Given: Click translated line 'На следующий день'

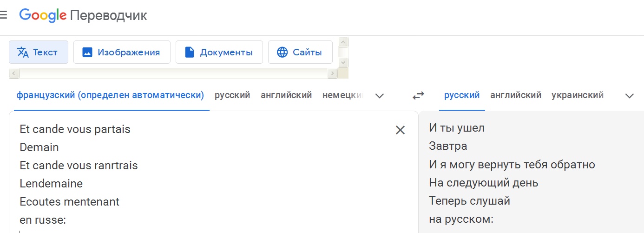Looking at the screenshot, I should pos(484,183).
